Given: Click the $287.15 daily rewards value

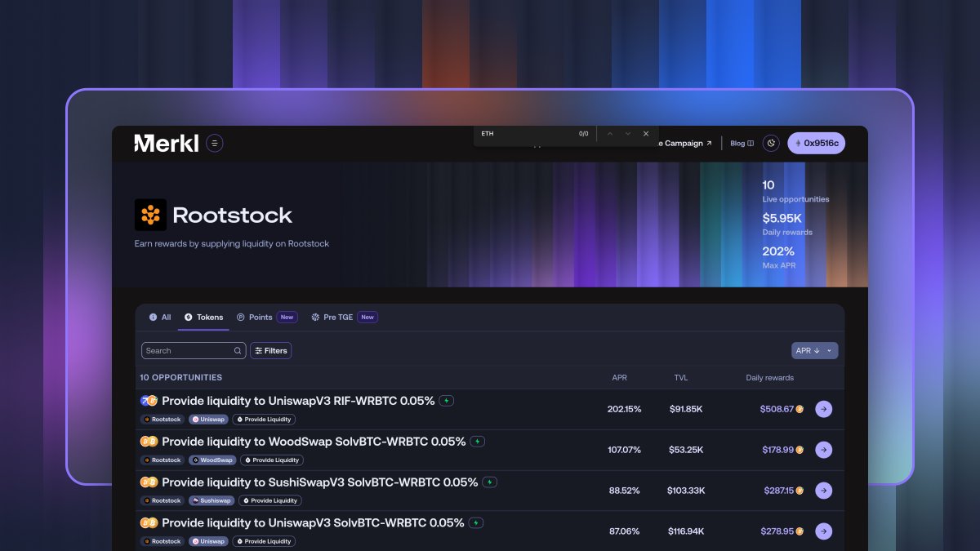Looking at the screenshot, I should click(778, 491).
